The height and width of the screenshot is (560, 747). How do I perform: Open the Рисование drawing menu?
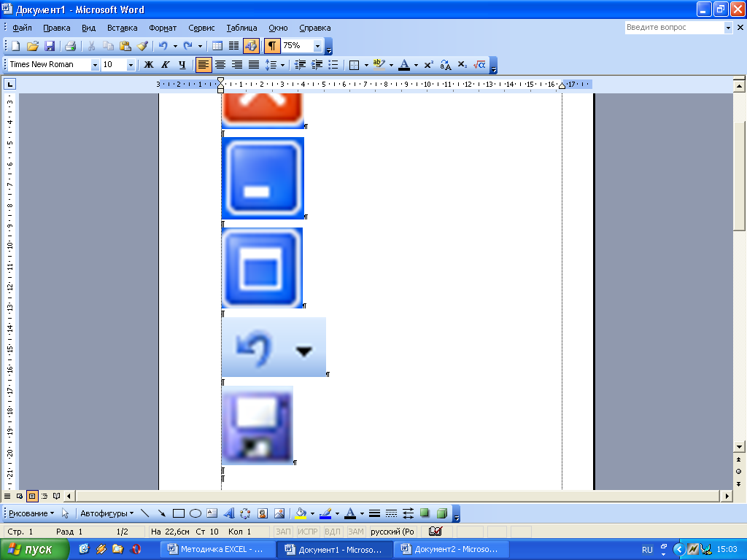[31, 513]
